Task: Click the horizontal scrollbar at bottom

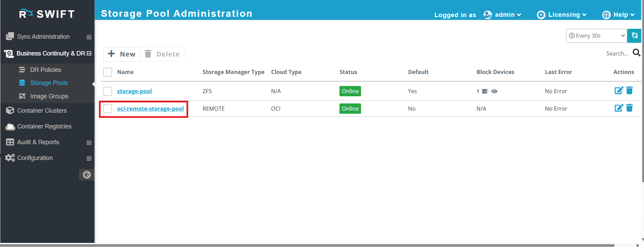Action: click(308, 245)
